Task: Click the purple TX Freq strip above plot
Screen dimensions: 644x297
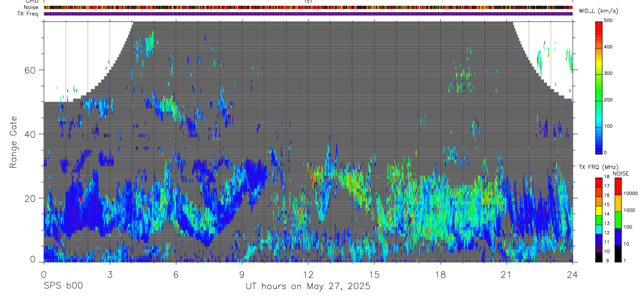Action: [308, 14]
